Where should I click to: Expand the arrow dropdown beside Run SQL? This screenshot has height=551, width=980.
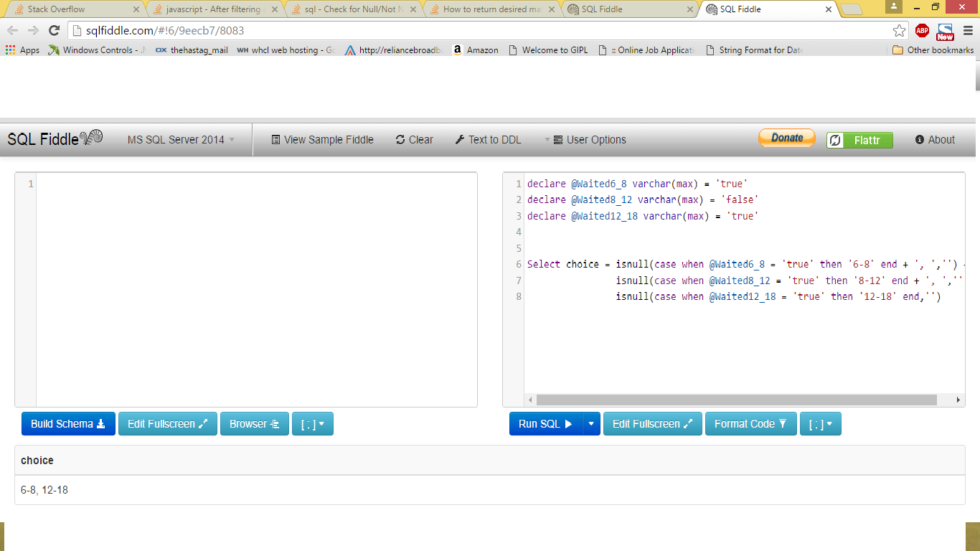591,424
